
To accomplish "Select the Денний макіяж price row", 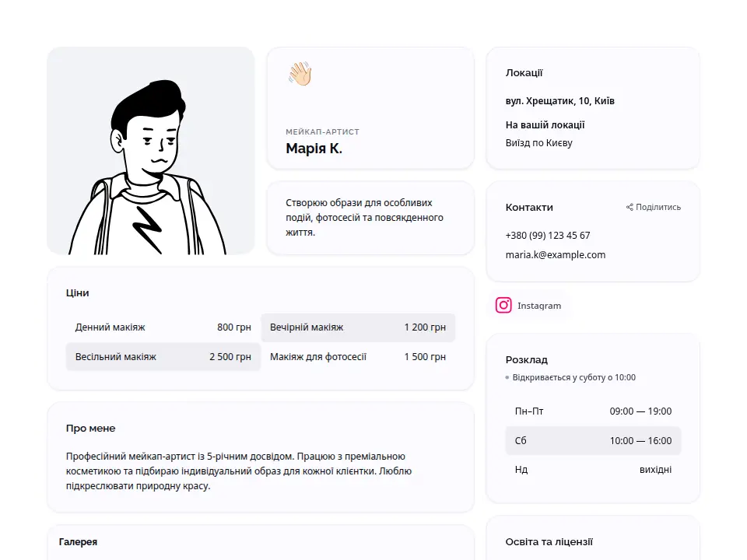I will [x=163, y=327].
